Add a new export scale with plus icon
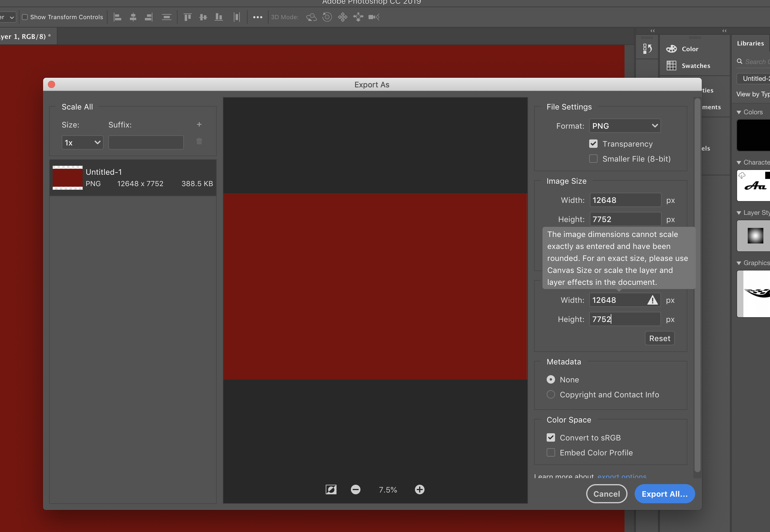This screenshot has width=770, height=532. 199,124
